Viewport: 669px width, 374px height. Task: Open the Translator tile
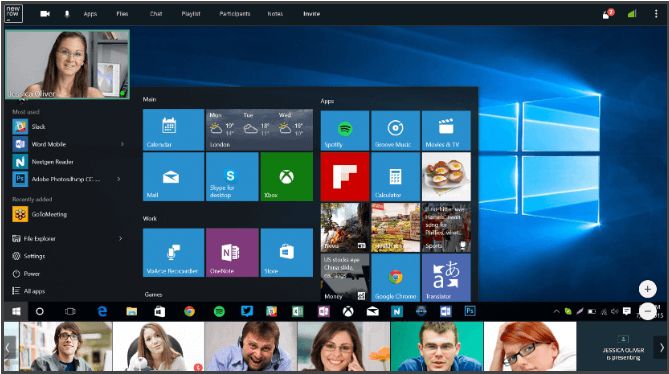(446, 278)
